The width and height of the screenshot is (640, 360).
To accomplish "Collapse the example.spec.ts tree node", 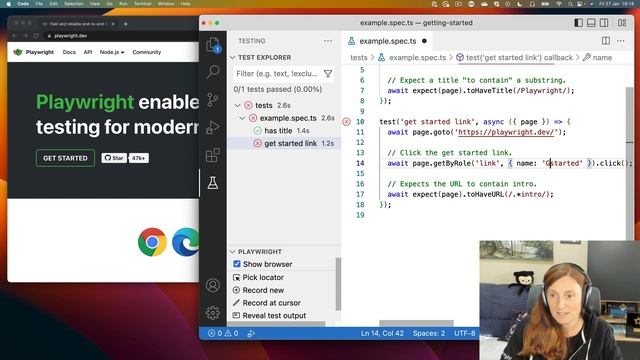I will pos(242,118).
